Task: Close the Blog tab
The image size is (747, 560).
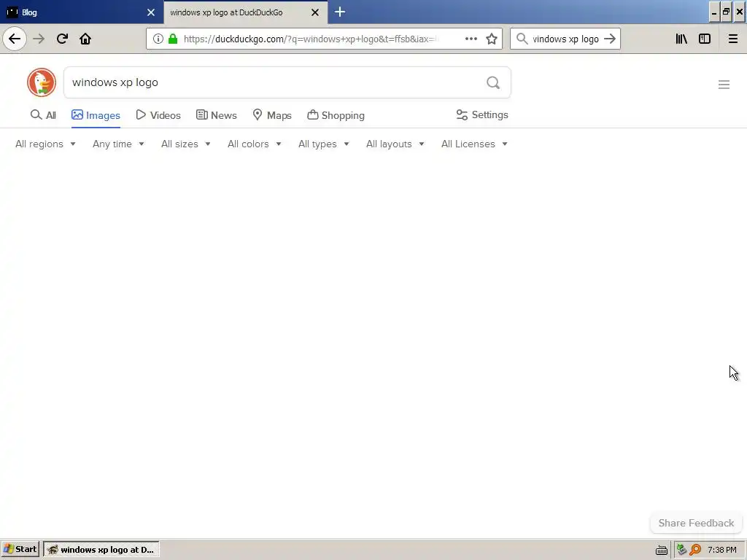Action: coord(151,12)
